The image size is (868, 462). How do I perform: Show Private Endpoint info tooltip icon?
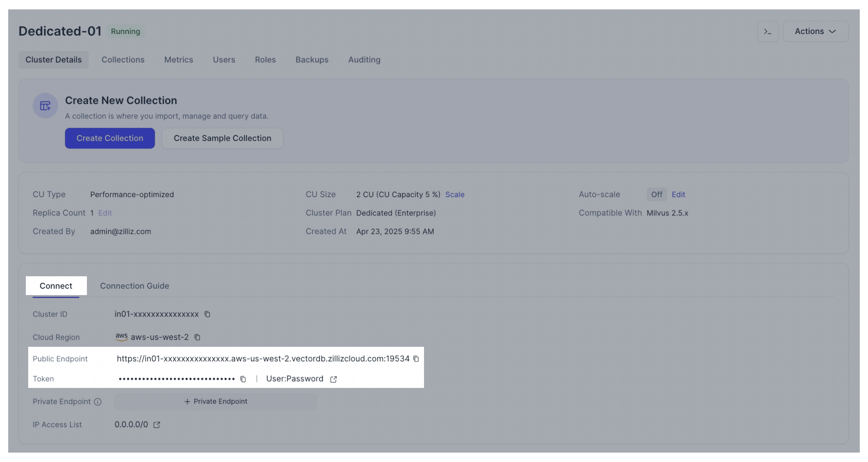pyautogui.click(x=98, y=402)
